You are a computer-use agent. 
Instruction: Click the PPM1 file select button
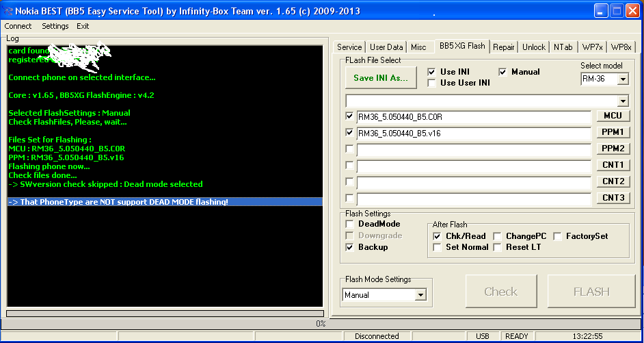point(613,132)
